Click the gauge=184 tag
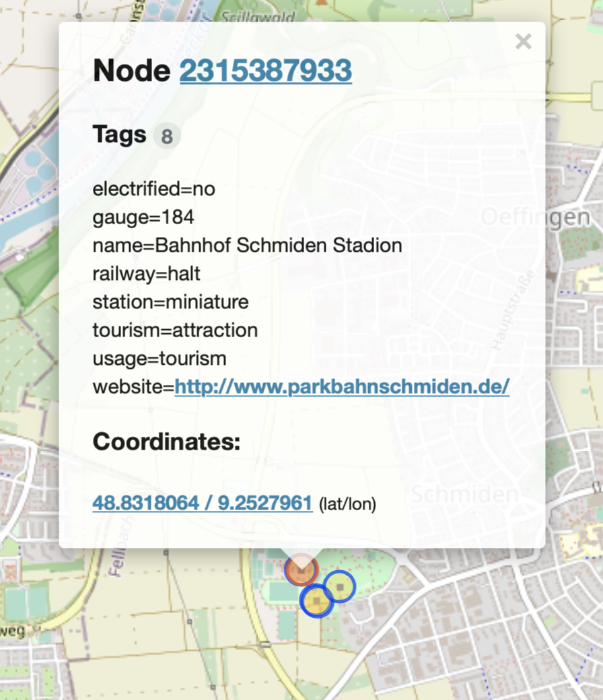This screenshot has width=603, height=700. tap(143, 217)
